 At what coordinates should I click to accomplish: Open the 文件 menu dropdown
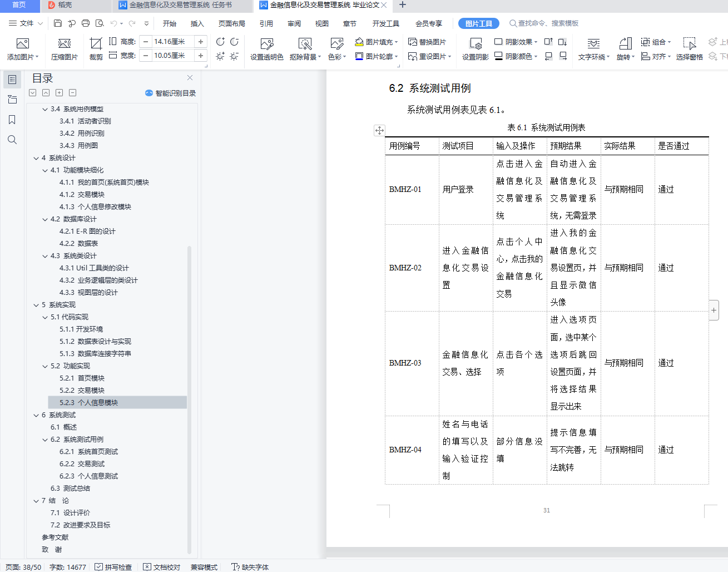(x=26, y=23)
